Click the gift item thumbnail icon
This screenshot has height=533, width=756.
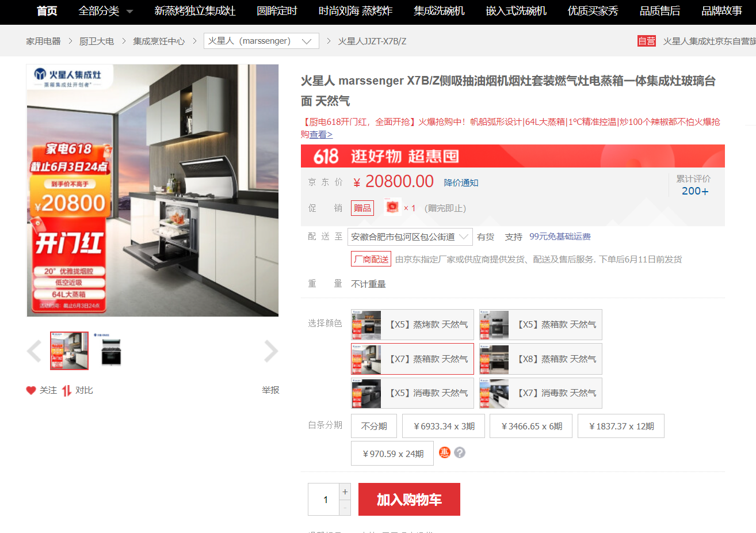pyautogui.click(x=392, y=207)
